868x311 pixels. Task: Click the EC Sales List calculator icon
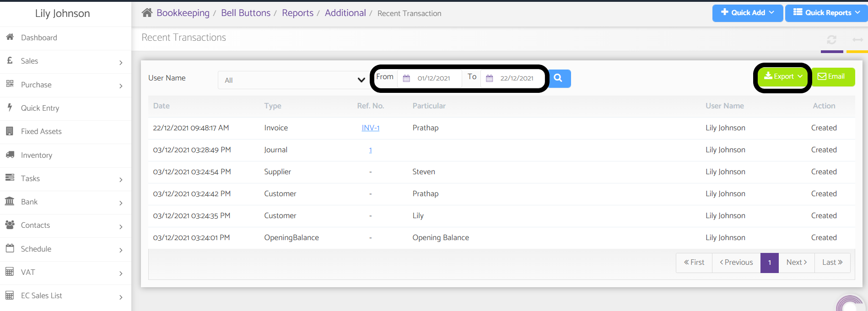point(10,295)
